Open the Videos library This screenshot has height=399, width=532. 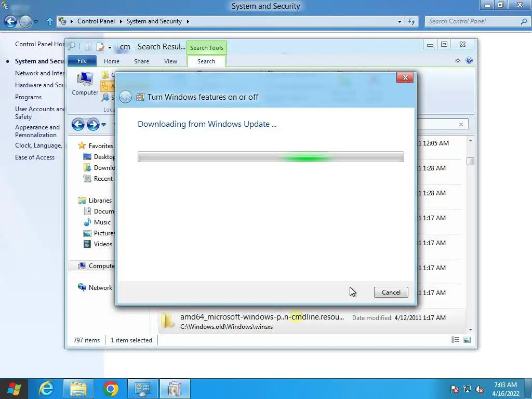(x=98, y=244)
